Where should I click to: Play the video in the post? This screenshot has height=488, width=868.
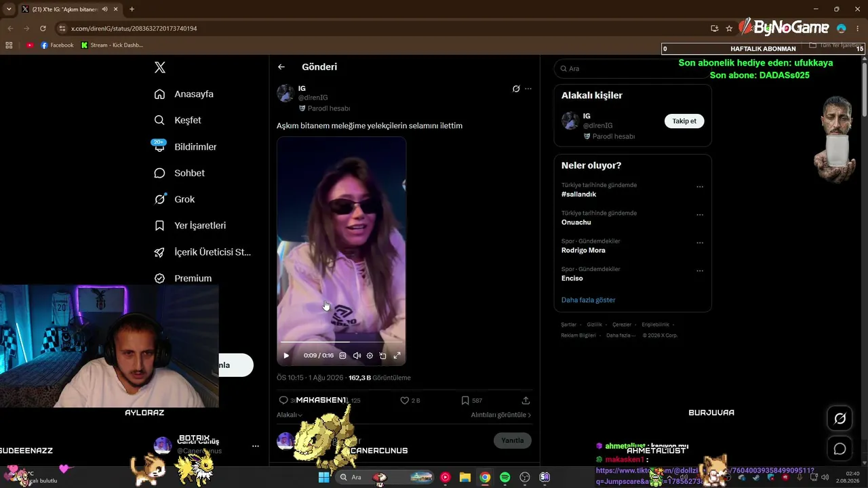286,355
